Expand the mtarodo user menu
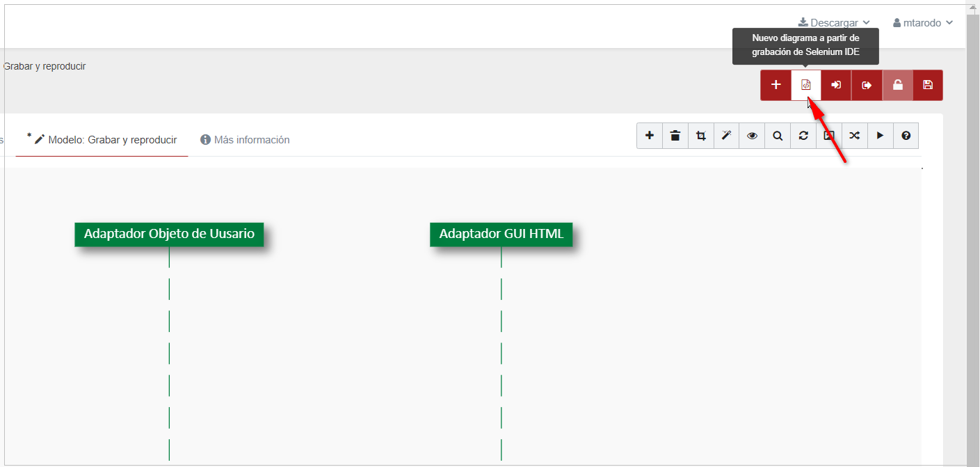The image size is (980, 467). (x=922, y=23)
